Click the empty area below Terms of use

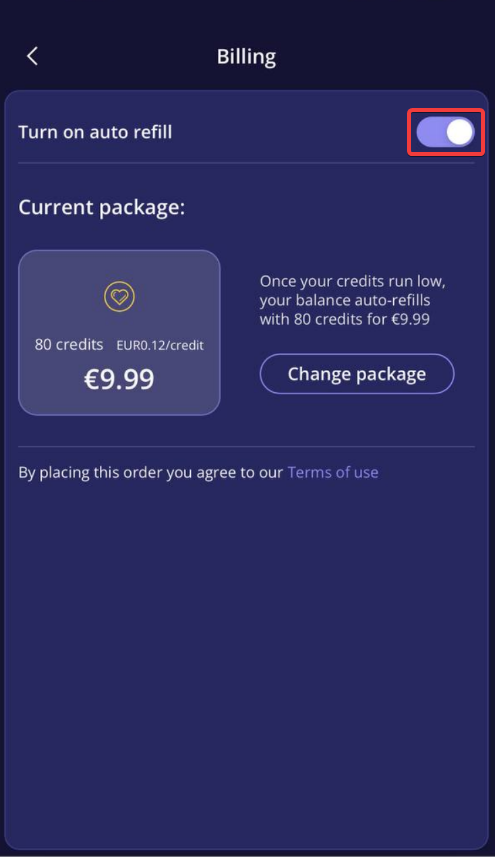point(246,656)
